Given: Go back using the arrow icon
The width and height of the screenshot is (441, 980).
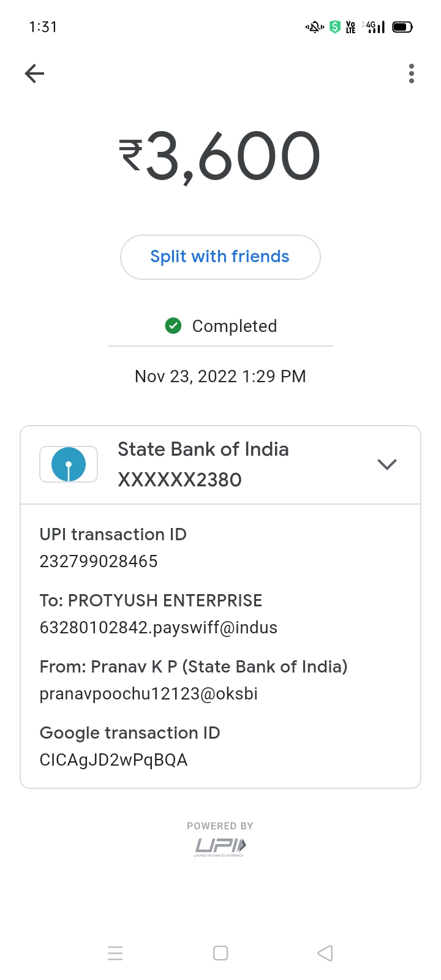Looking at the screenshot, I should (x=35, y=74).
